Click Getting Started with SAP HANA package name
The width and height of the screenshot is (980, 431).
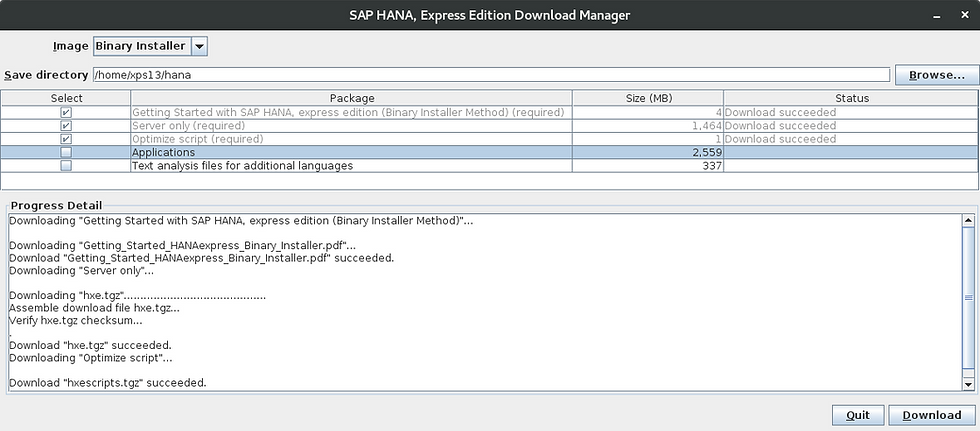pyautogui.click(x=348, y=112)
